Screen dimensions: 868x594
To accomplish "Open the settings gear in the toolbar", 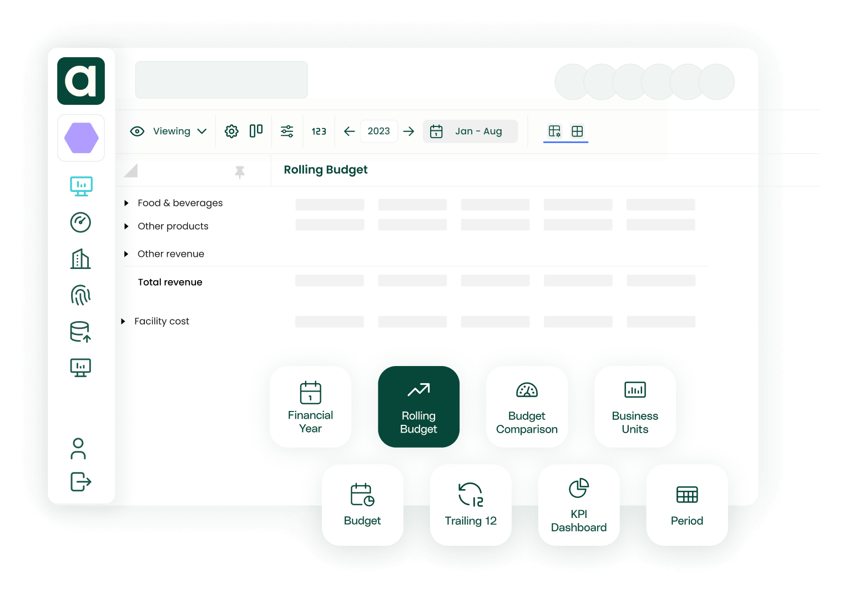I will 231,131.
